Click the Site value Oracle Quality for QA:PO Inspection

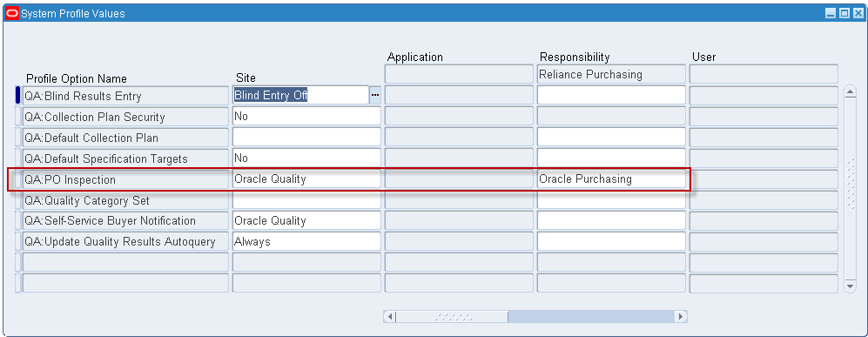pos(306,179)
